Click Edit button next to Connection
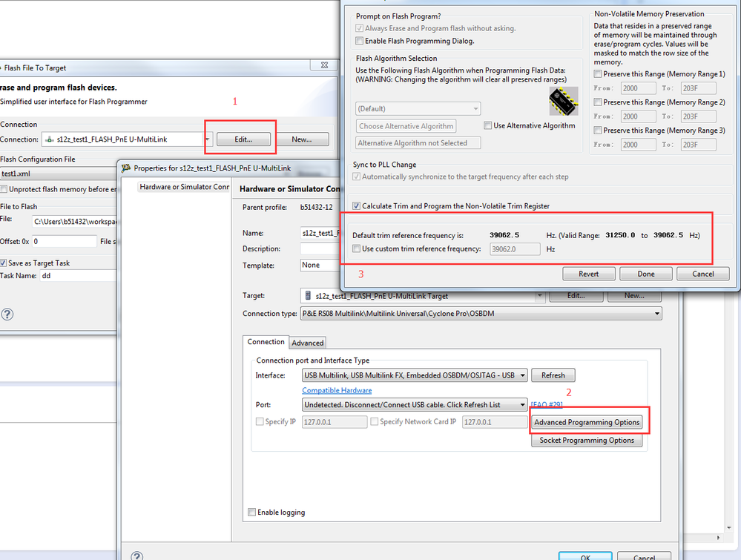The image size is (741, 560). tap(243, 139)
